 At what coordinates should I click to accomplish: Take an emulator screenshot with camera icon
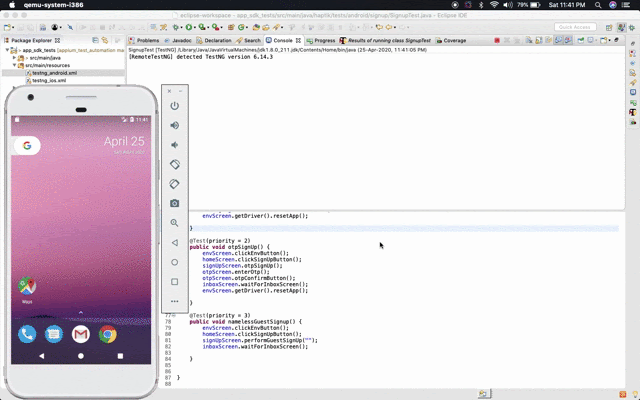pyautogui.click(x=175, y=203)
